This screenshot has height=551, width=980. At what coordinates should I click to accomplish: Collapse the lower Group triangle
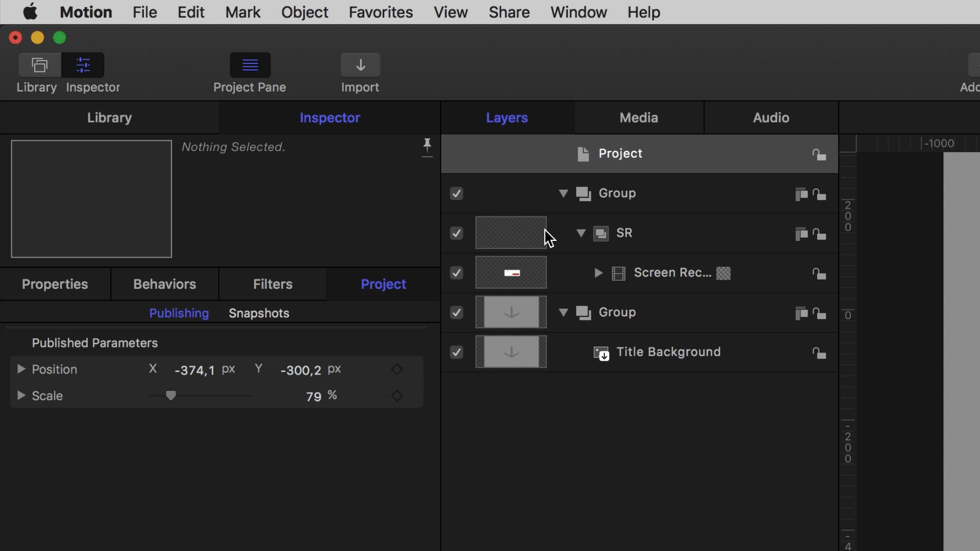(x=563, y=312)
